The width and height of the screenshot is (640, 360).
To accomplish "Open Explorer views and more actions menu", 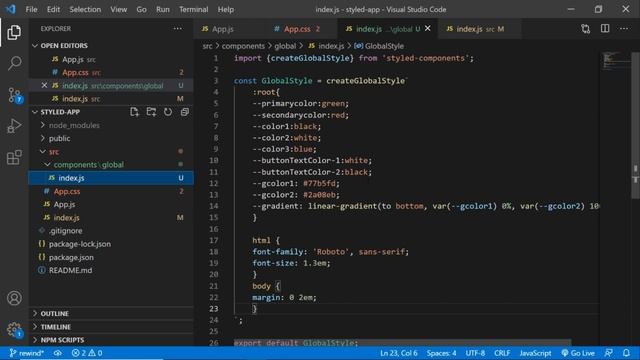I will (178, 29).
